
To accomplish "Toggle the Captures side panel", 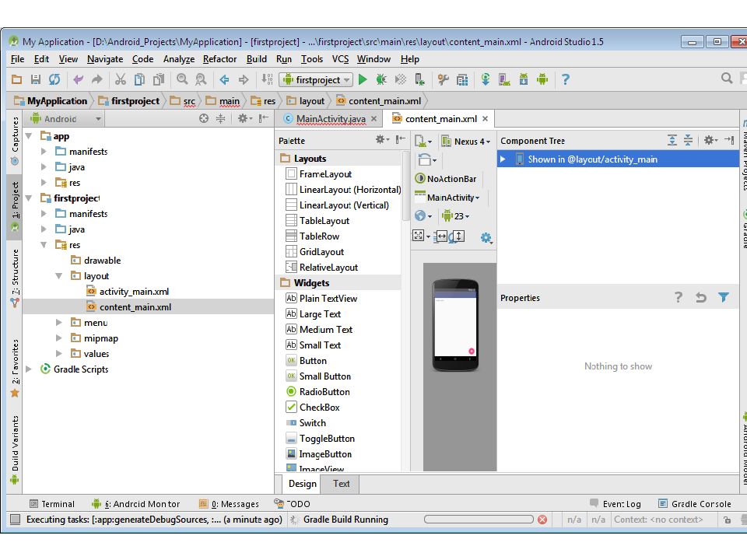I will click(x=15, y=141).
